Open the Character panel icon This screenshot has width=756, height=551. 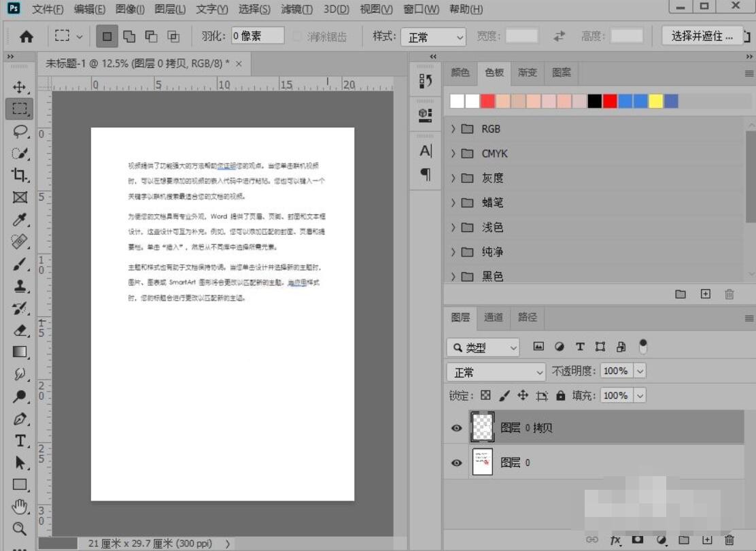click(426, 151)
